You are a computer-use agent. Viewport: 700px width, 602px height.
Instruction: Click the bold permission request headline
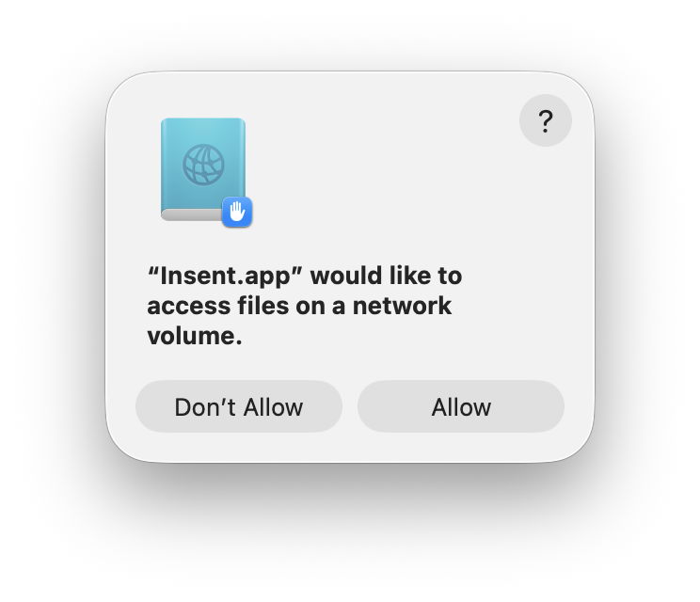(305, 306)
